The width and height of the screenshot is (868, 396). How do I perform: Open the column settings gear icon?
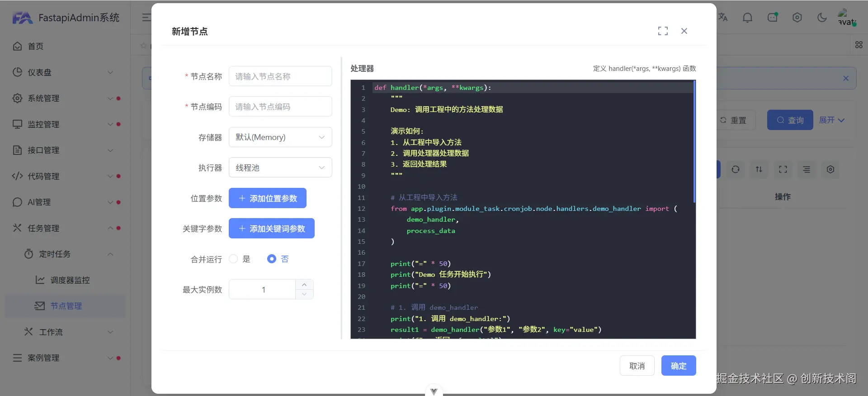tap(830, 169)
